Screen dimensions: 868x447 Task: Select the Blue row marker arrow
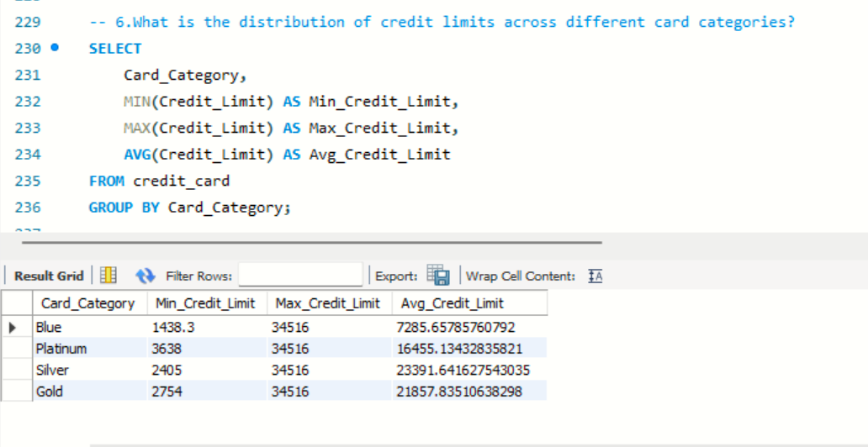pos(13,328)
